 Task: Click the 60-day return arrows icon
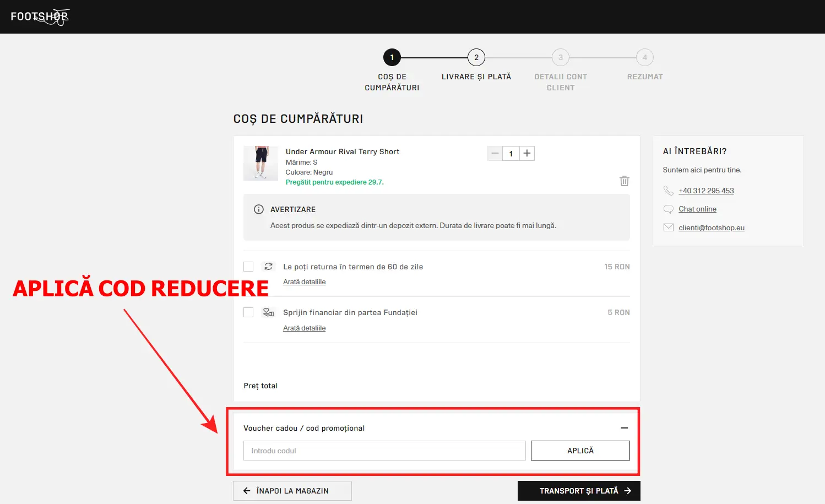pos(268,267)
